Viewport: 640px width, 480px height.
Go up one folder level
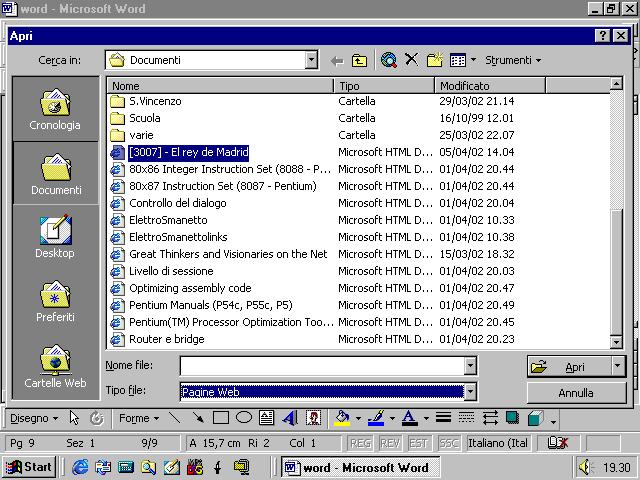click(359, 61)
